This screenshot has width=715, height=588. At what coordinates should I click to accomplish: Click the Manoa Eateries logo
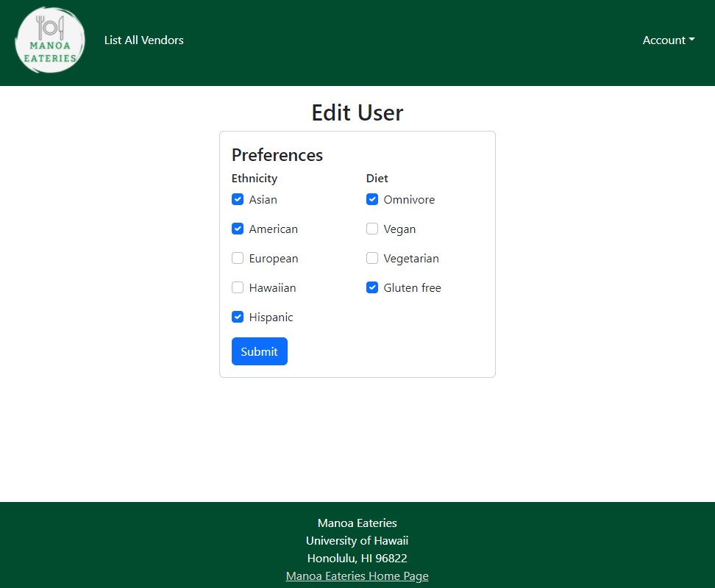pos(50,40)
